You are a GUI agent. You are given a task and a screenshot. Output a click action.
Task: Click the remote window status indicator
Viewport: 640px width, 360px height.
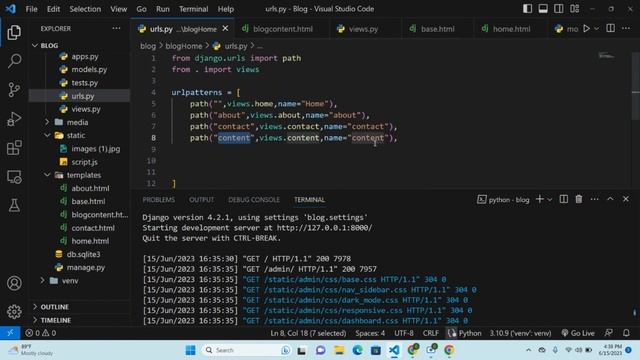click(10, 333)
